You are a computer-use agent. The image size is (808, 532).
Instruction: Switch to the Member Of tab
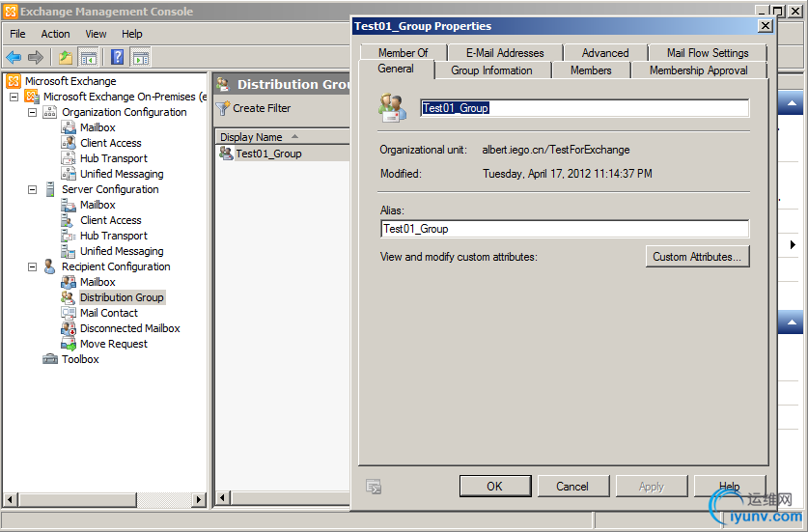click(x=403, y=52)
